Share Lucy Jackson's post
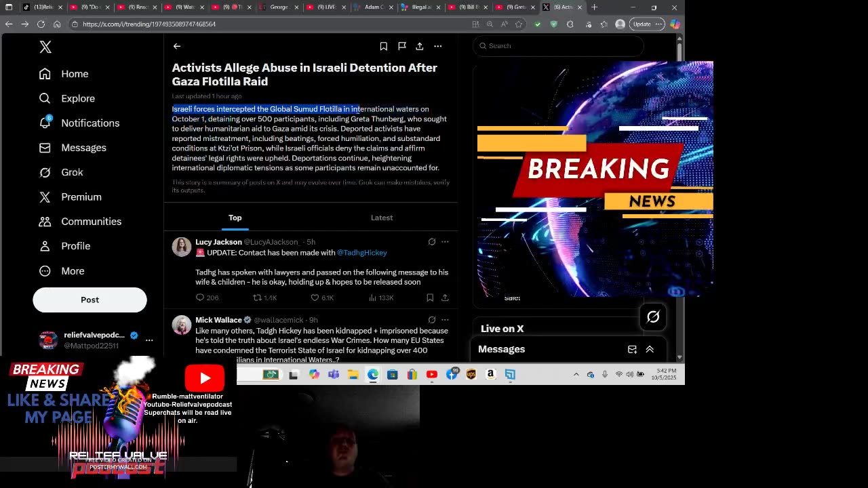Image resolution: width=868 pixels, height=488 pixels. 445,298
